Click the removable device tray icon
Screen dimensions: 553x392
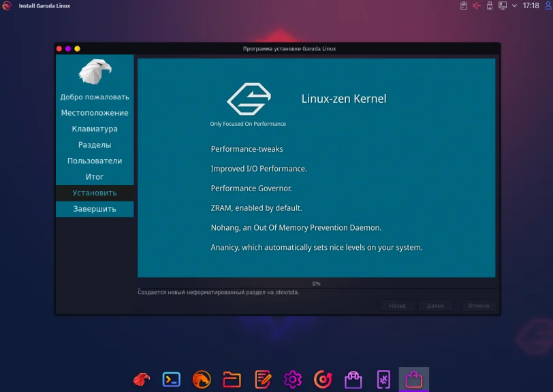490,5
